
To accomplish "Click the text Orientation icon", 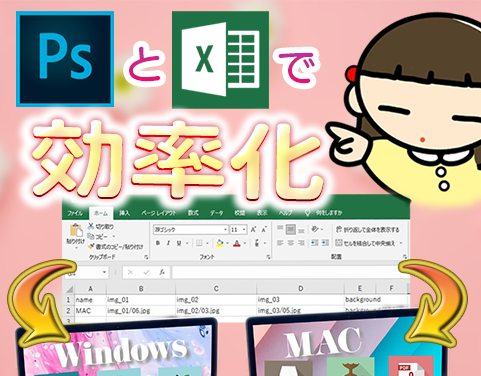I will coord(315,229).
